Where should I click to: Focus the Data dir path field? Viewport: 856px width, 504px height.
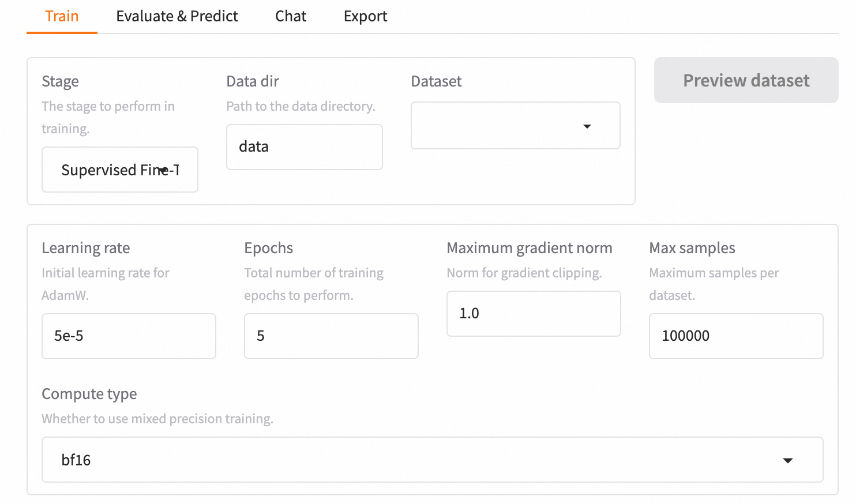[304, 147]
